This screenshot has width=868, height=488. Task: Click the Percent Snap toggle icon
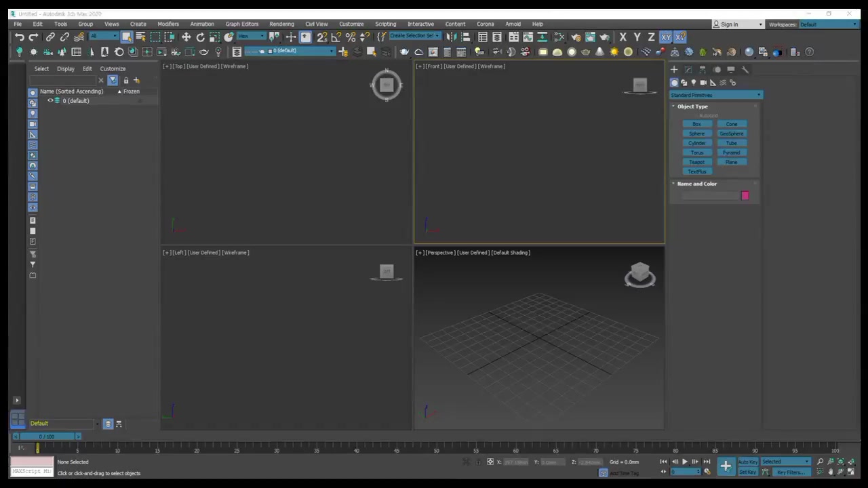(351, 37)
